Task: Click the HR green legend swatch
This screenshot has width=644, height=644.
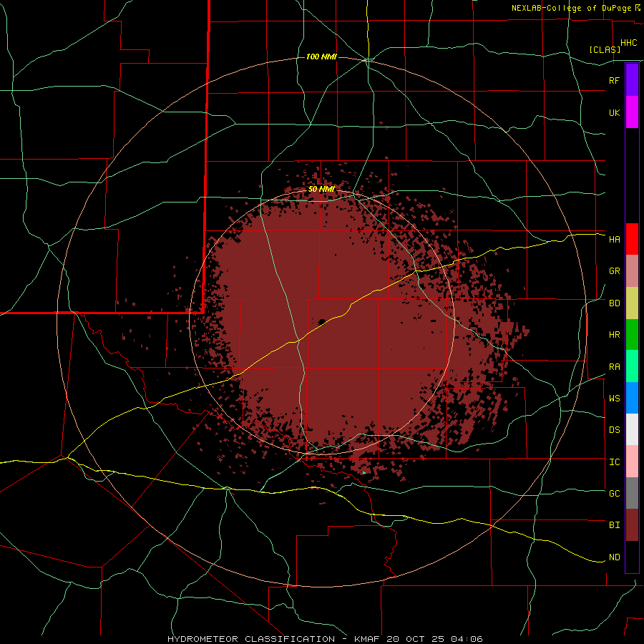Action: click(x=632, y=335)
